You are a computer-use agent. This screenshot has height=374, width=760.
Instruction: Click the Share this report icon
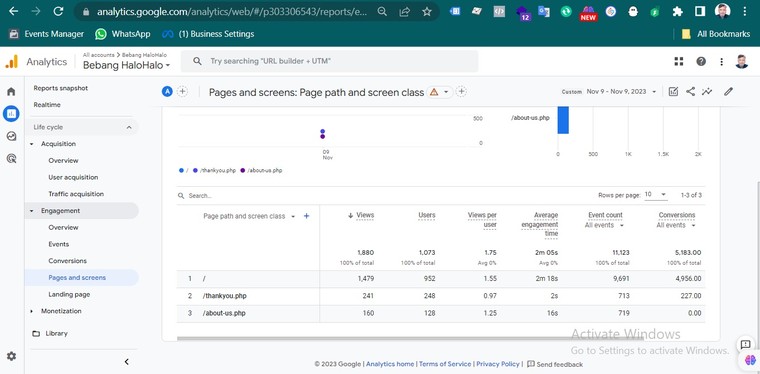click(690, 92)
